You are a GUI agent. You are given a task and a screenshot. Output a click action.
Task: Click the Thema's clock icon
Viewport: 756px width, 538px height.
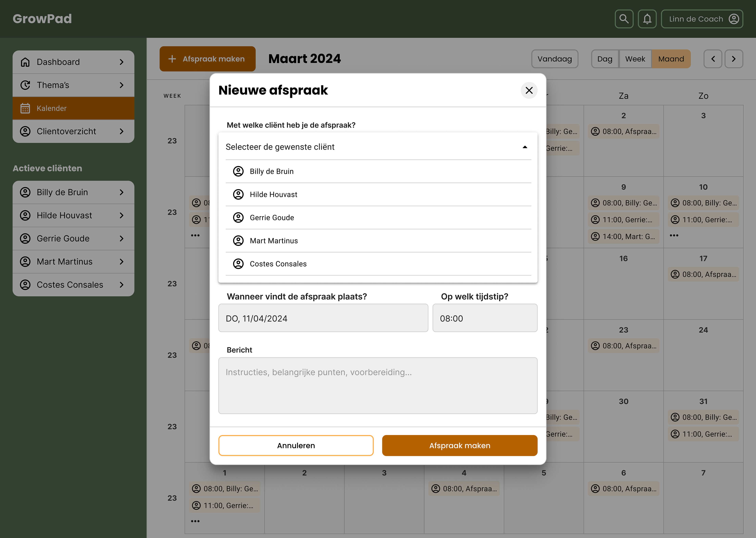[x=25, y=85]
